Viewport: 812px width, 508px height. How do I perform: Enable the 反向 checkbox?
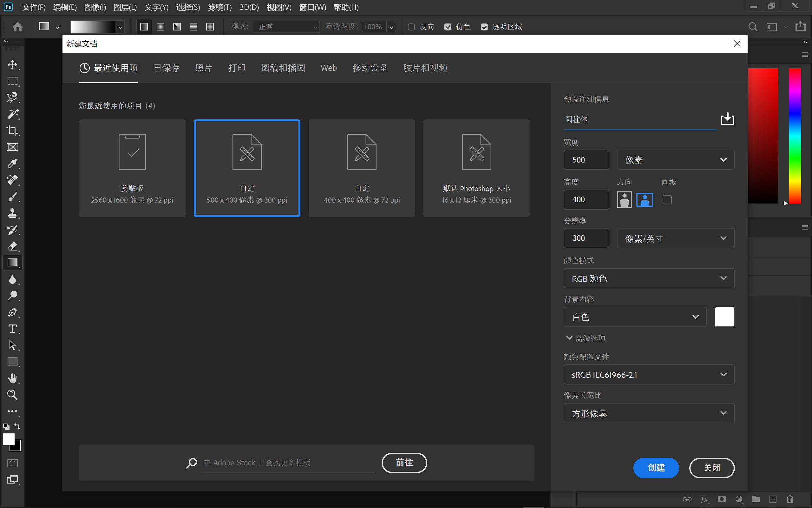click(411, 27)
